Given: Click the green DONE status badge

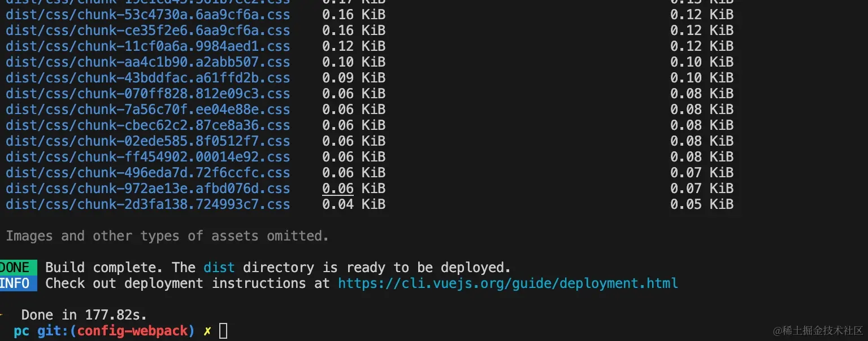Looking at the screenshot, I should (x=17, y=268).
